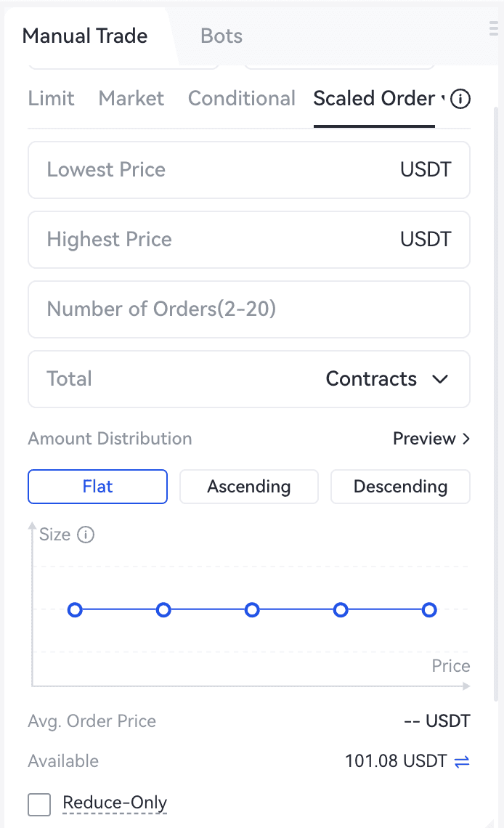The image size is (504, 828).
Task: Click the Size info icon on chart
Action: (x=86, y=535)
